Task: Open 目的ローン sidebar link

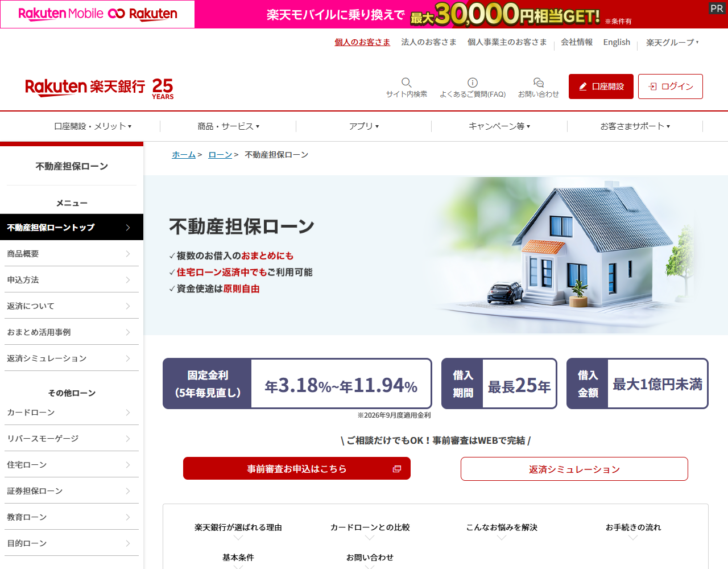Action: (72, 543)
